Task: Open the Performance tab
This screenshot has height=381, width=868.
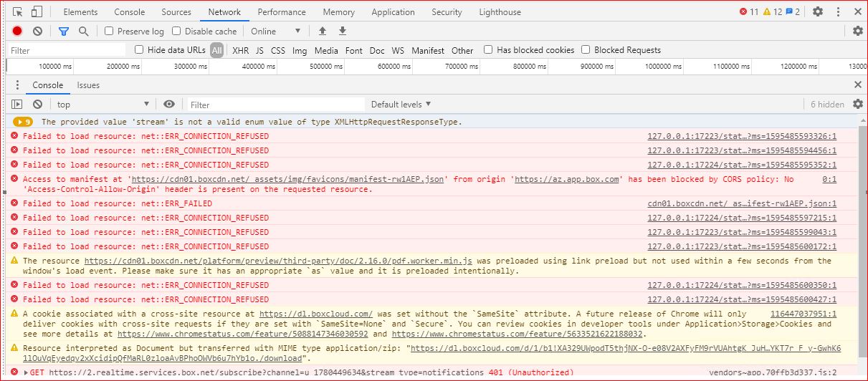Action: (282, 12)
